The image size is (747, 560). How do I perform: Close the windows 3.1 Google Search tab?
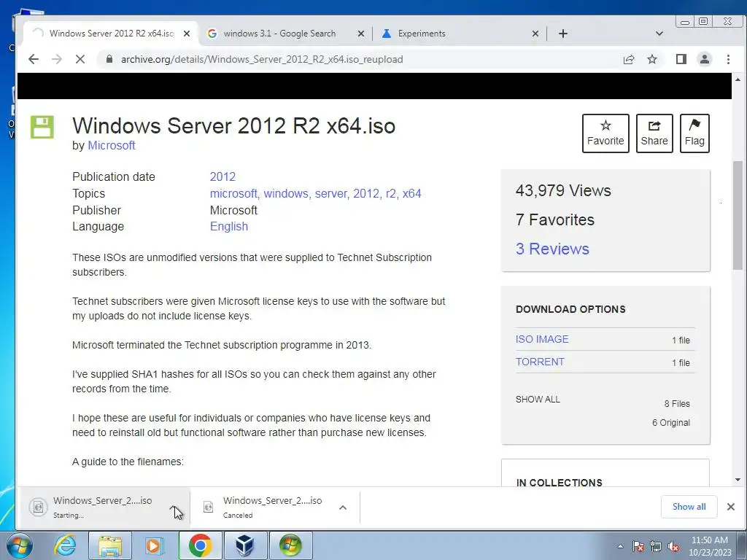click(x=361, y=34)
